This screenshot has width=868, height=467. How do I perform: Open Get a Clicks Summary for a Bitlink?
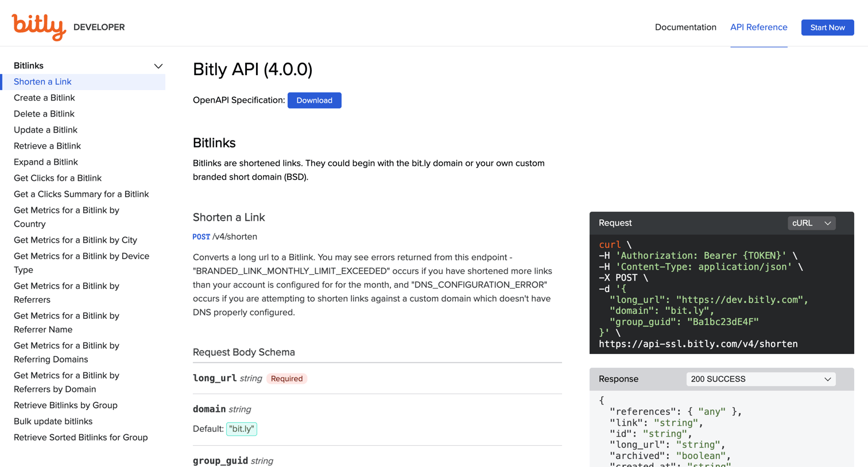(x=81, y=194)
